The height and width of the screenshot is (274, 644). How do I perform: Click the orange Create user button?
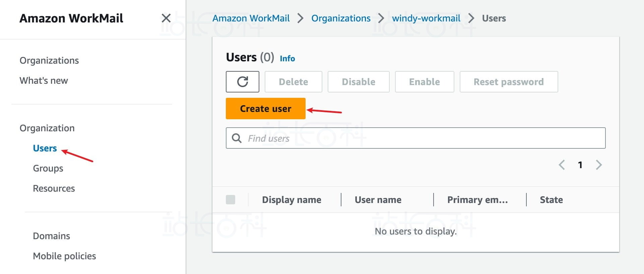coord(265,109)
